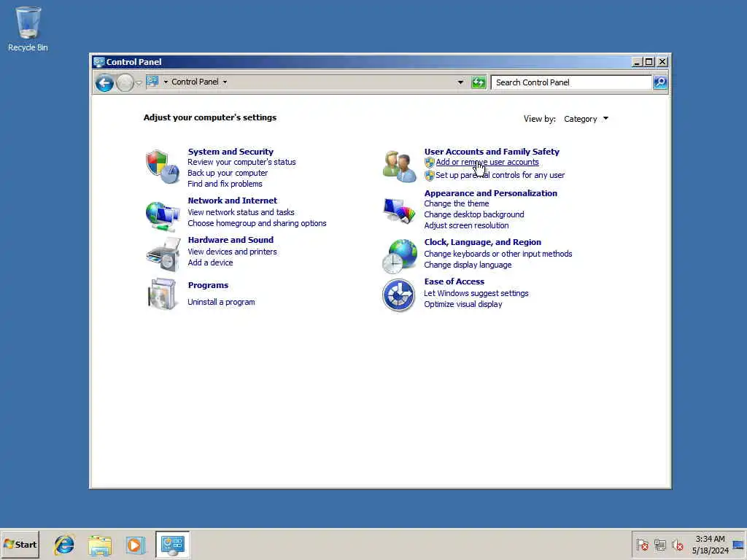Open the Start menu

(x=20, y=544)
